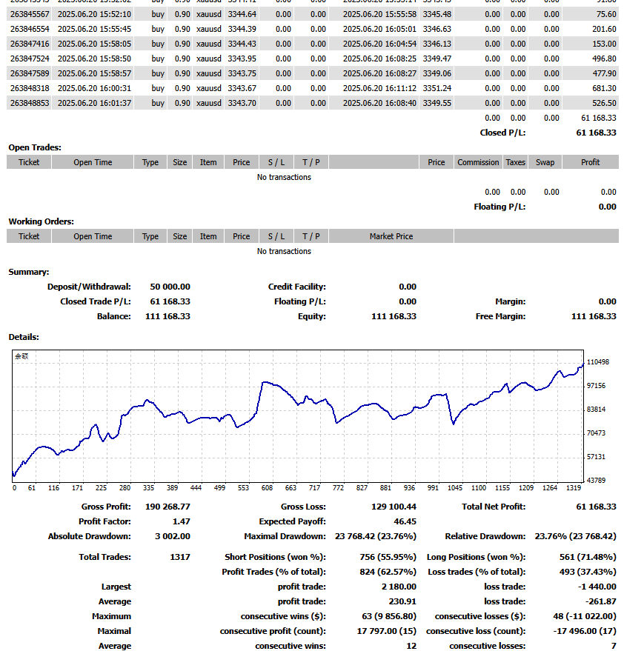Screen dimensions: 644x651
Task: Click ticket number 263848318
Action: pyautogui.click(x=30, y=88)
